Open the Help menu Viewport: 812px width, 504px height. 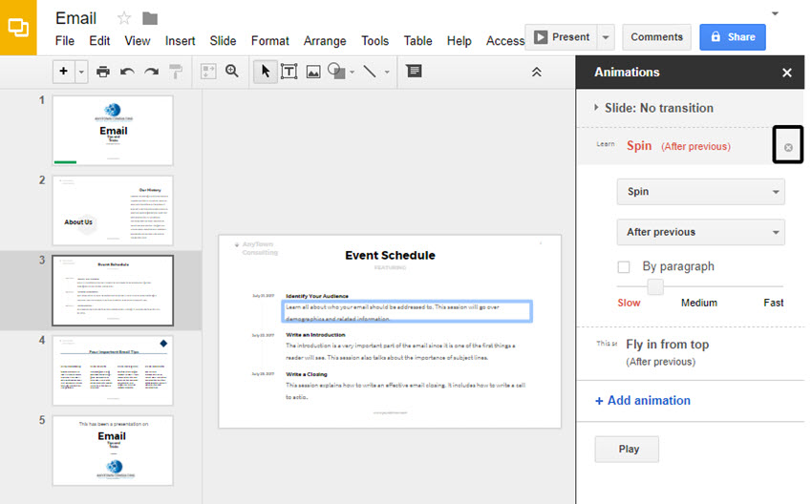click(459, 41)
